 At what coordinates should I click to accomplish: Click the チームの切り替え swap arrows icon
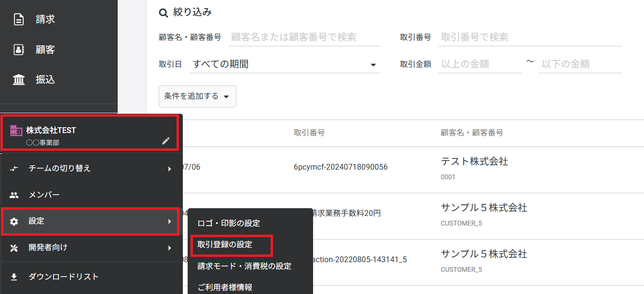(x=14, y=168)
